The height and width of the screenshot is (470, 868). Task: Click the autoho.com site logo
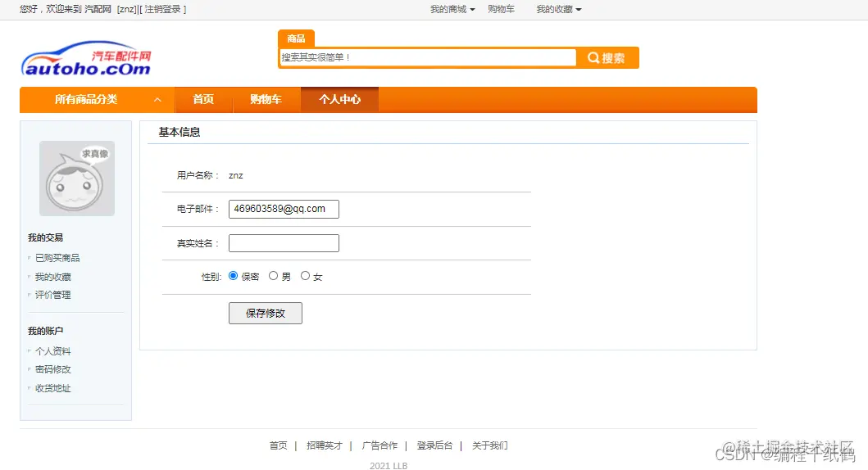click(86, 59)
